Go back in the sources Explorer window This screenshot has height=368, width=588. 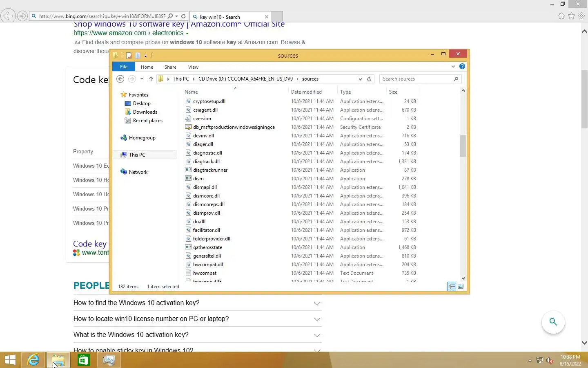(x=120, y=79)
